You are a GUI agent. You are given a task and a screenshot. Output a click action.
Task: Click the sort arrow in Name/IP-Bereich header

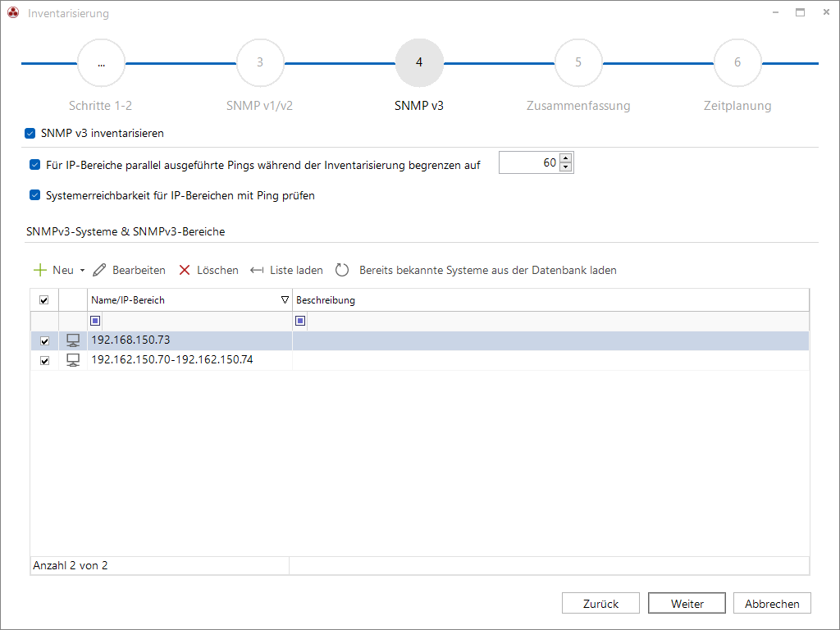point(285,300)
